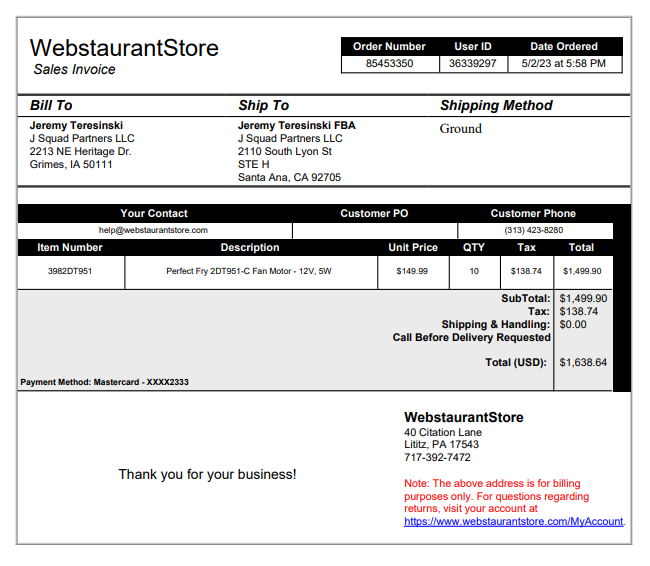This screenshot has height=566, width=650.
Task: Click the address 2213 NE Heritage Dr.
Action: coord(80,151)
